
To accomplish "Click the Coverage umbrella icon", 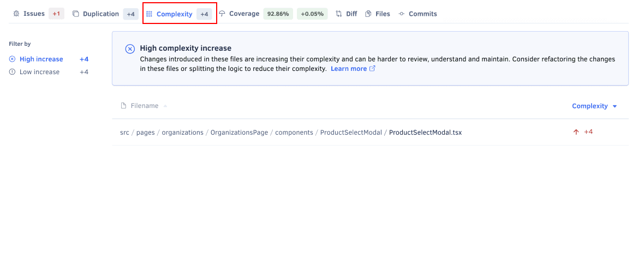I will (x=222, y=14).
